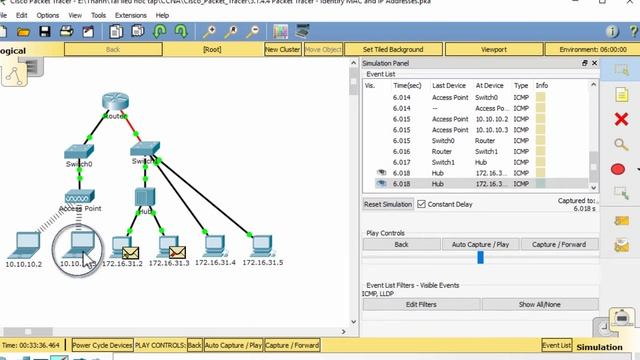Viewport: 640px width, 360px height.
Task: Activate the red X Delete tool
Action: pos(621,119)
